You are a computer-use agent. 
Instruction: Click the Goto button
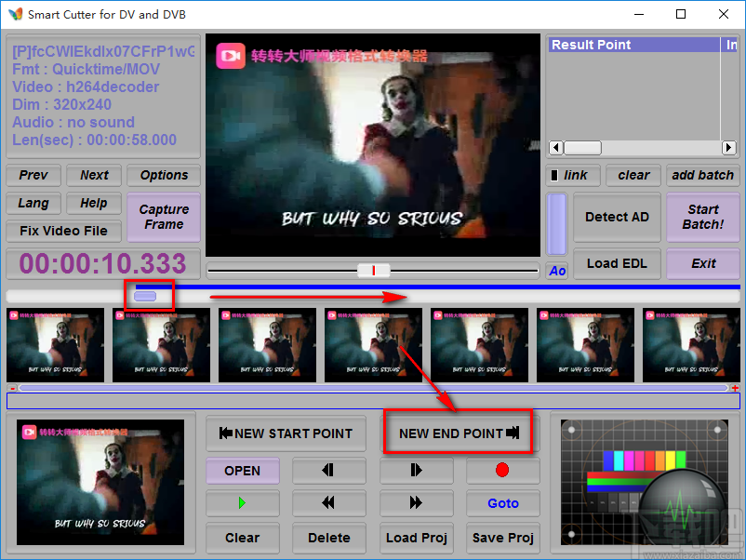click(x=502, y=503)
